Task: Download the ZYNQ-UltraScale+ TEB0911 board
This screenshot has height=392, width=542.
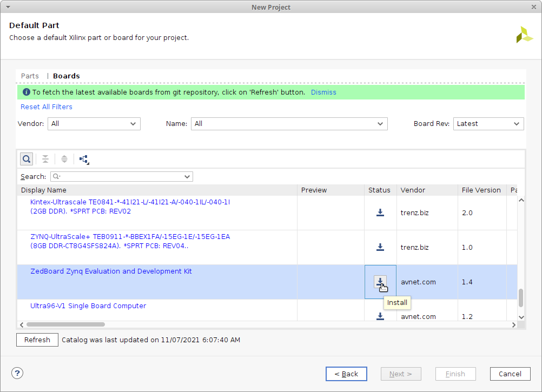Action: click(380, 247)
